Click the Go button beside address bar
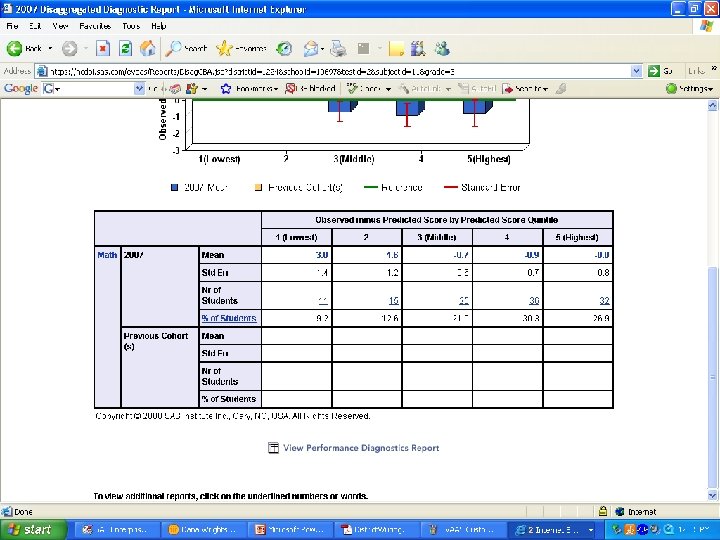The image size is (720, 540). (660, 71)
